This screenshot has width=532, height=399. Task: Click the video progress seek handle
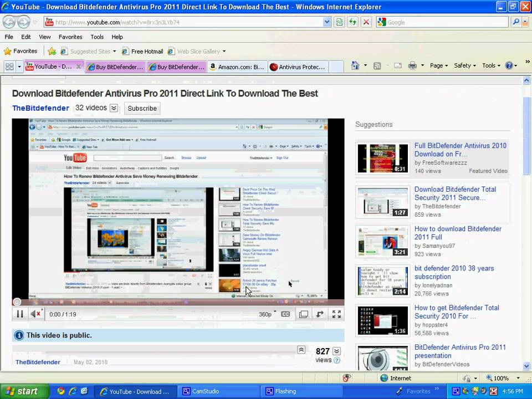click(x=17, y=301)
